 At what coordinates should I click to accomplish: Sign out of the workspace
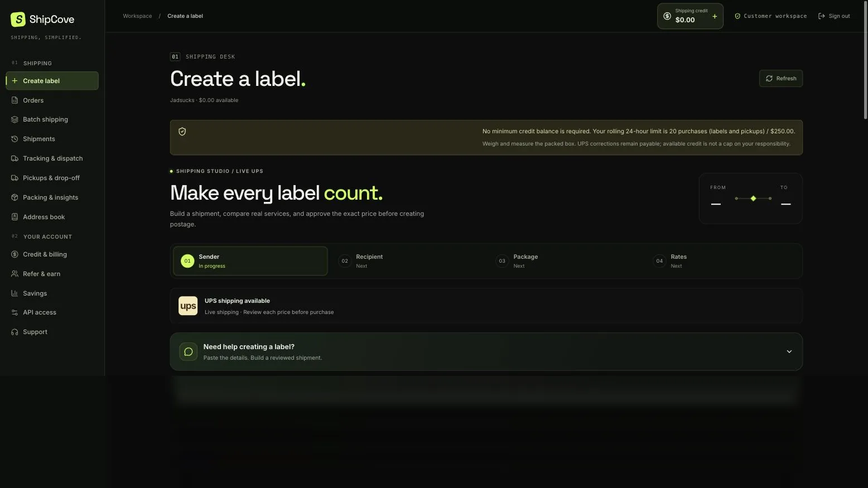point(833,16)
